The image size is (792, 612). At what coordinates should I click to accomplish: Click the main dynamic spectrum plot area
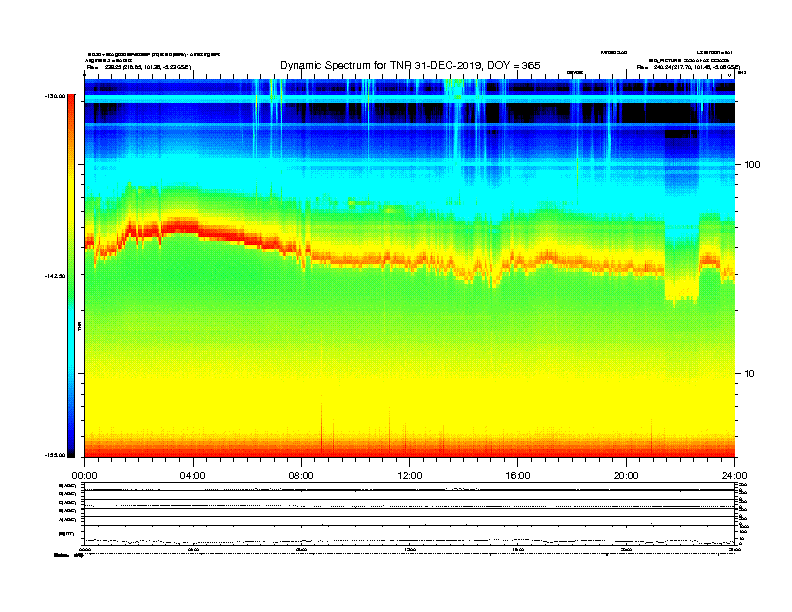pyautogui.click(x=410, y=268)
